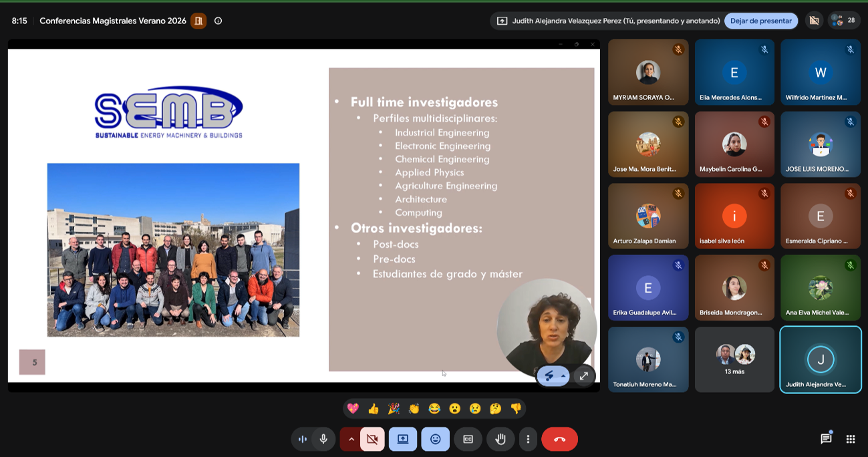This screenshot has width=868, height=457.
Task: Send a sparkling heart reaction
Action: click(353, 408)
